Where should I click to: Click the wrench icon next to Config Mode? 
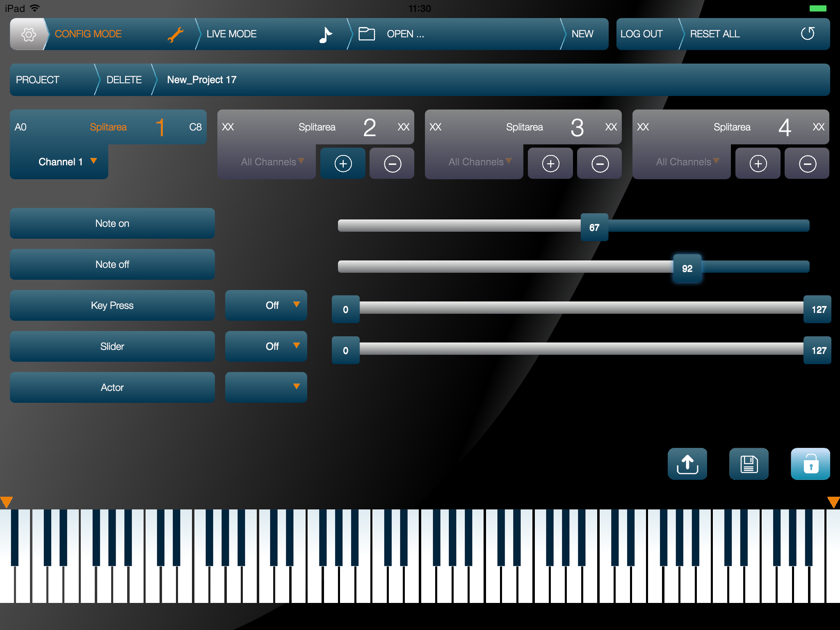coord(176,34)
